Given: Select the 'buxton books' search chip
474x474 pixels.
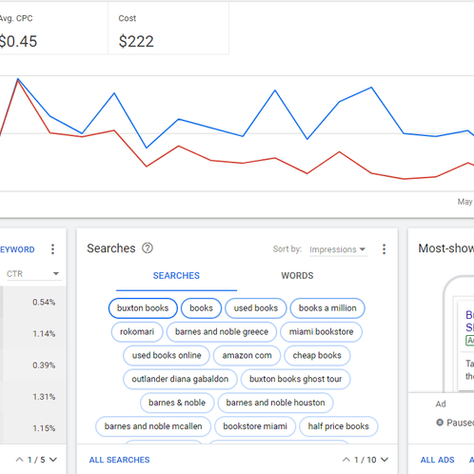Looking at the screenshot, I should pos(143,308).
